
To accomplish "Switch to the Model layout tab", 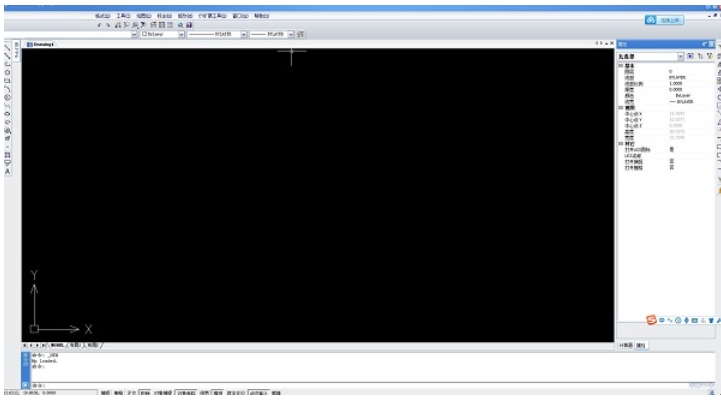I will 57,345.
